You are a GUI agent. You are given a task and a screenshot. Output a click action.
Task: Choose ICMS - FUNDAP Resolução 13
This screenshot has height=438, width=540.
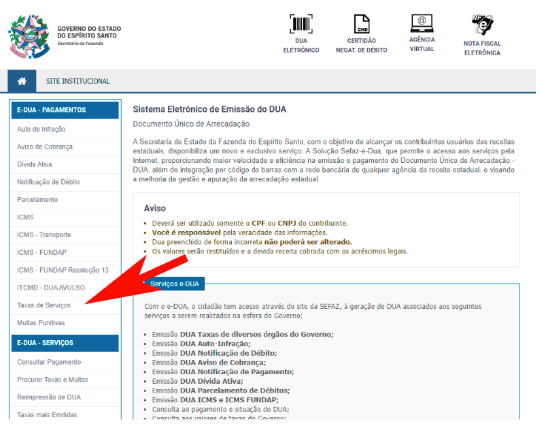point(63,270)
